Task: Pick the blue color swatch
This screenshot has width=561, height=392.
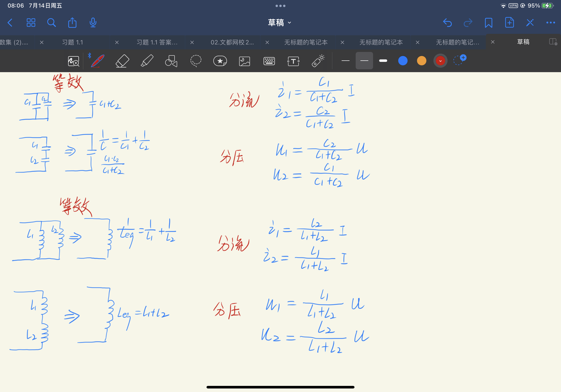Action: [x=403, y=61]
